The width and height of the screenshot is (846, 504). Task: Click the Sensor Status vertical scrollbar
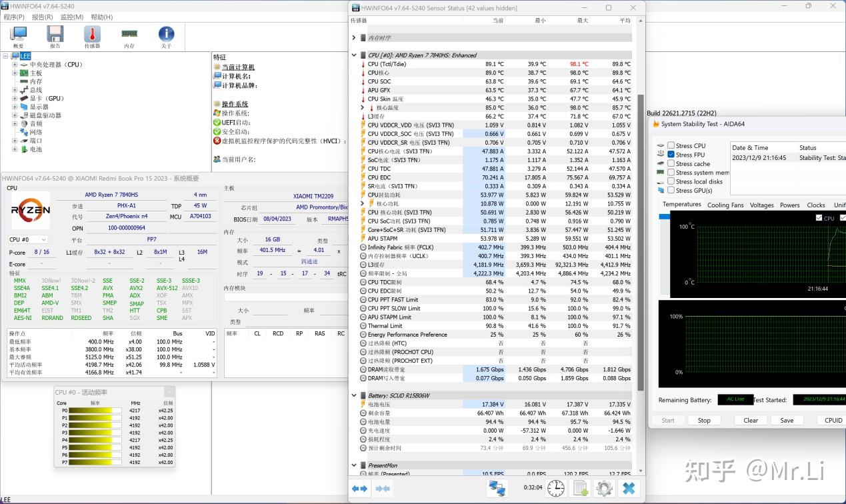pyautogui.click(x=641, y=241)
